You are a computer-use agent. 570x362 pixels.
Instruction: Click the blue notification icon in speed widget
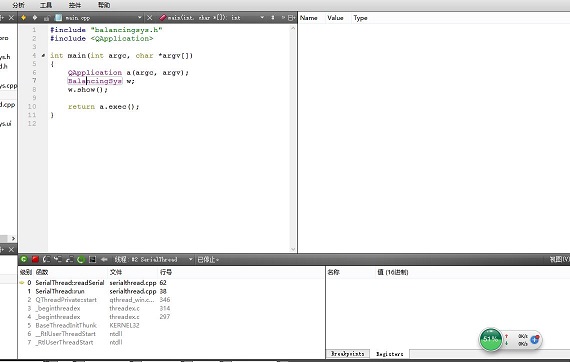tap(534, 339)
